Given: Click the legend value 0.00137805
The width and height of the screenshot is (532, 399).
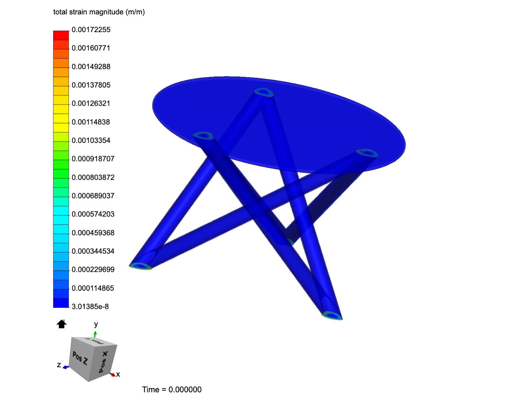Looking at the screenshot, I should 91,85.
